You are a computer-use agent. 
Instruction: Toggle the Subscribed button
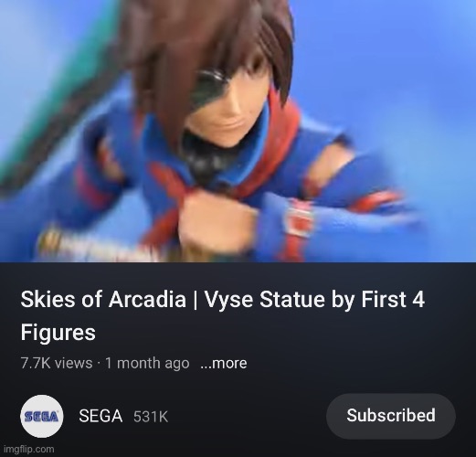(x=391, y=416)
